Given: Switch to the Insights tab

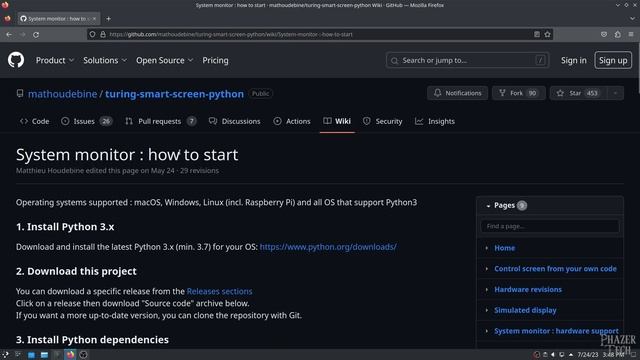Looking at the screenshot, I should (x=435, y=121).
